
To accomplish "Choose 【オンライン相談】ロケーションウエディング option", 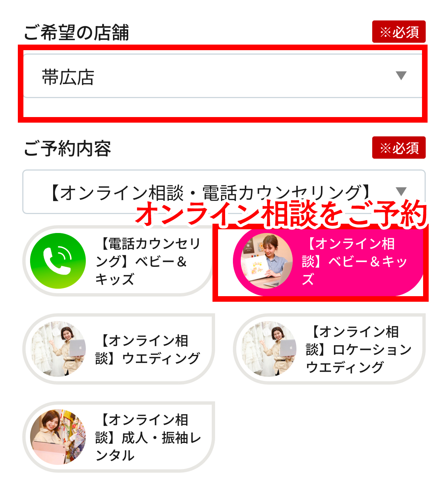I will 329,349.
